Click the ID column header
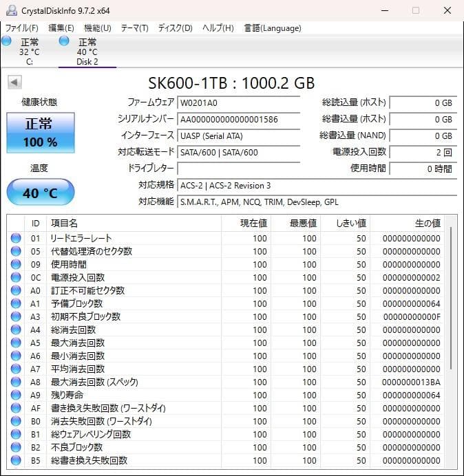 [x=35, y=224]
